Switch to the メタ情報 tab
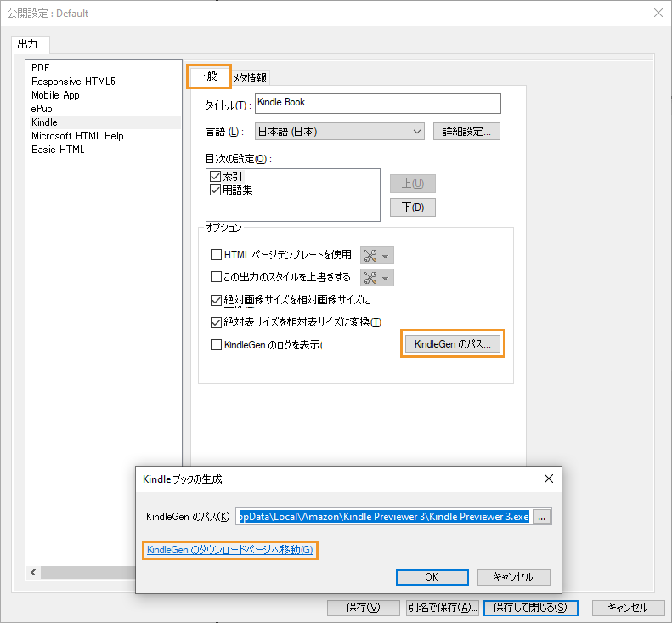Image resolution: width=672 pixels, height=623 pixels. tap(251, 77)
